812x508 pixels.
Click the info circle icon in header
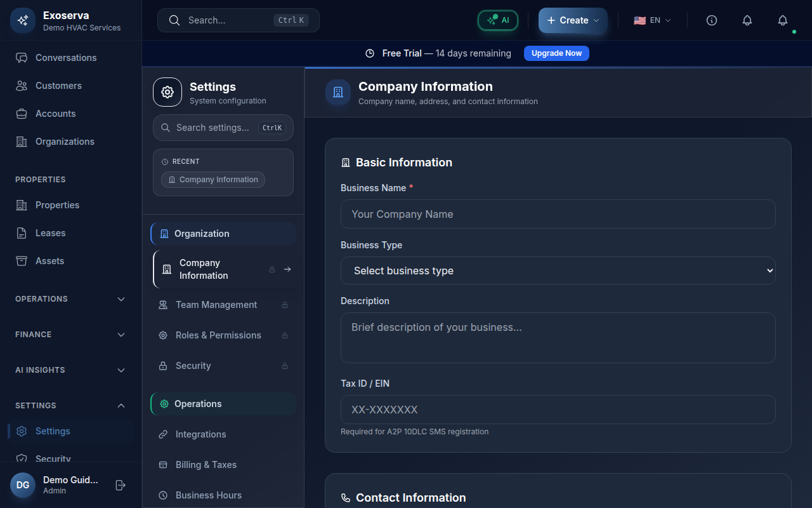click(712, 20)
